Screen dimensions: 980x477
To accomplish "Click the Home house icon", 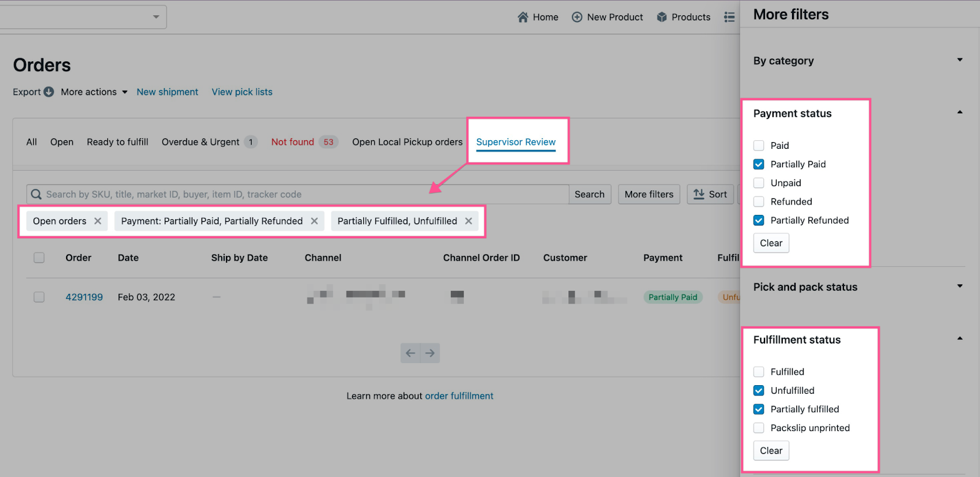I will (522, 17).
